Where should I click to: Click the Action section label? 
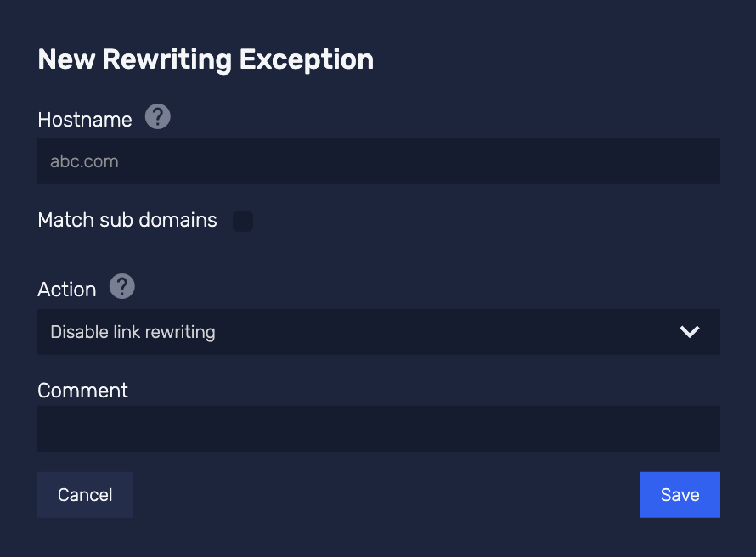[x=67, y=289]
